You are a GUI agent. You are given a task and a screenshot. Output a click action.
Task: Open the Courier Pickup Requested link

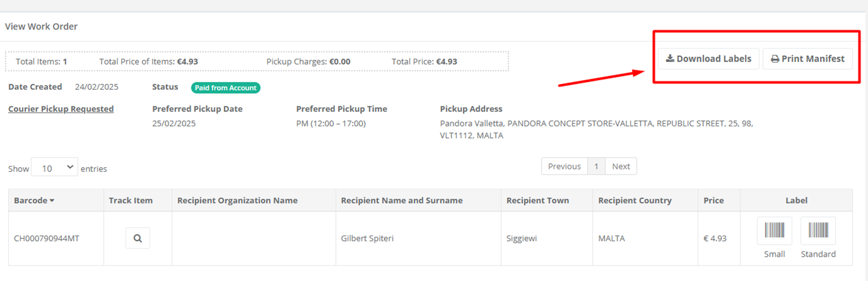[61, 109]
